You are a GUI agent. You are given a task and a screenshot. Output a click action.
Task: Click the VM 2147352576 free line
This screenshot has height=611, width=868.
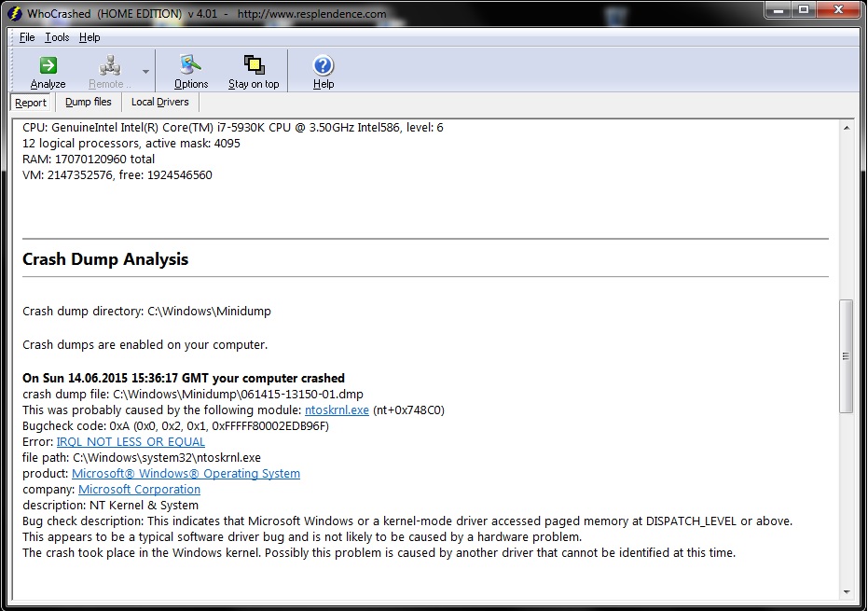(x=117, y=175)
